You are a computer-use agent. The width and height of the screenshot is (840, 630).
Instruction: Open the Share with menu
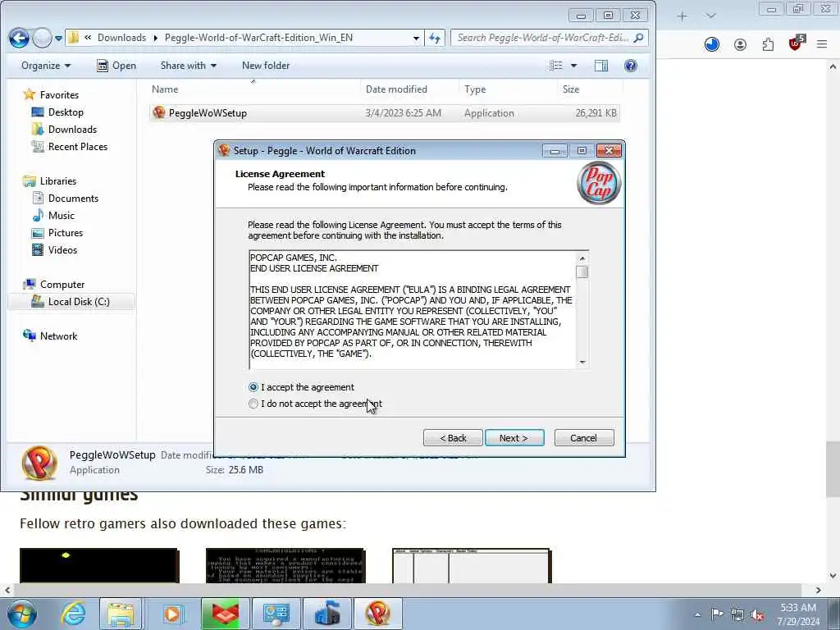pyautogui.click(x=189, y=66)
